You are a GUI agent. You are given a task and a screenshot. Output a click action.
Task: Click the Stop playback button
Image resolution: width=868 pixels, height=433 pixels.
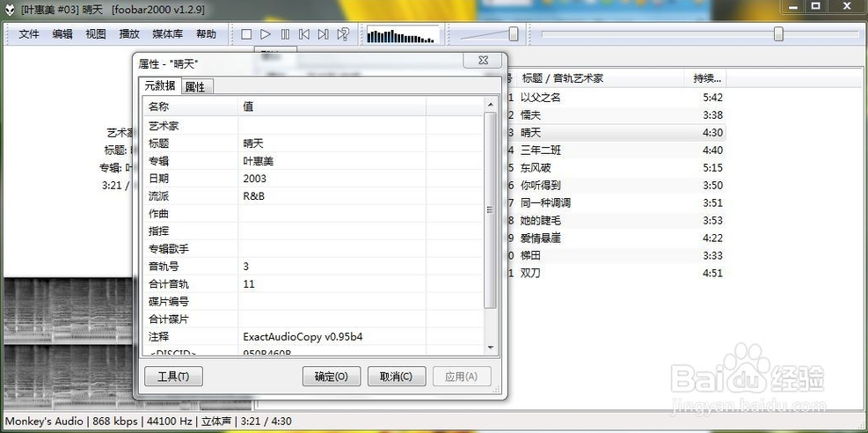(246, 34)
